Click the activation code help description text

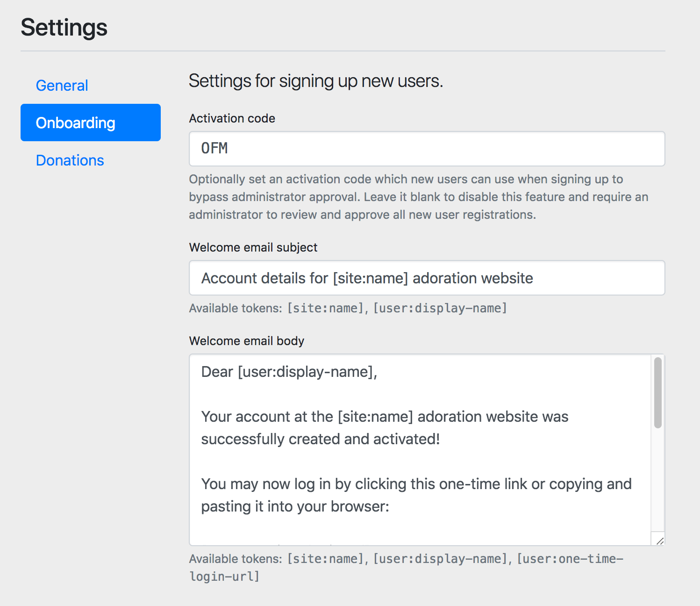coord(418,197)
